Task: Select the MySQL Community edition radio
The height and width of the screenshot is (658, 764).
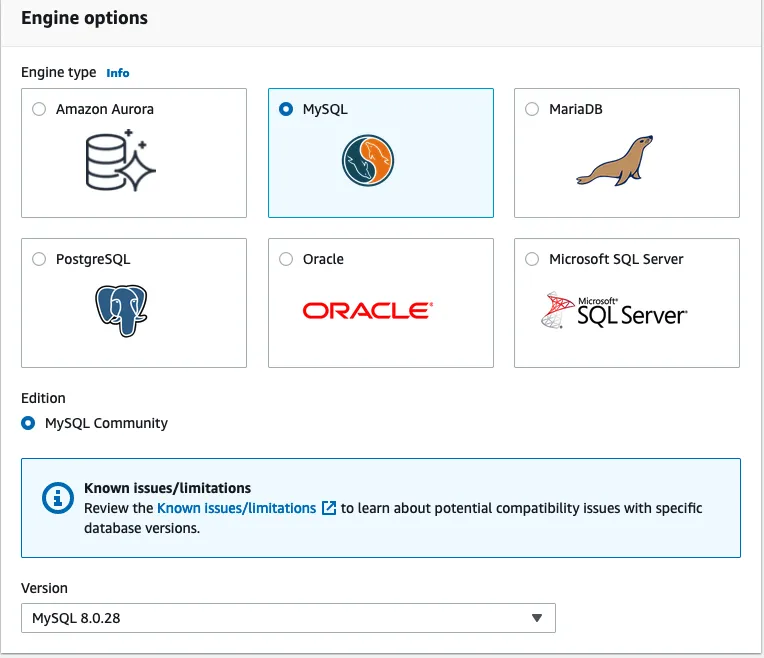Action: tap(28, 423)
